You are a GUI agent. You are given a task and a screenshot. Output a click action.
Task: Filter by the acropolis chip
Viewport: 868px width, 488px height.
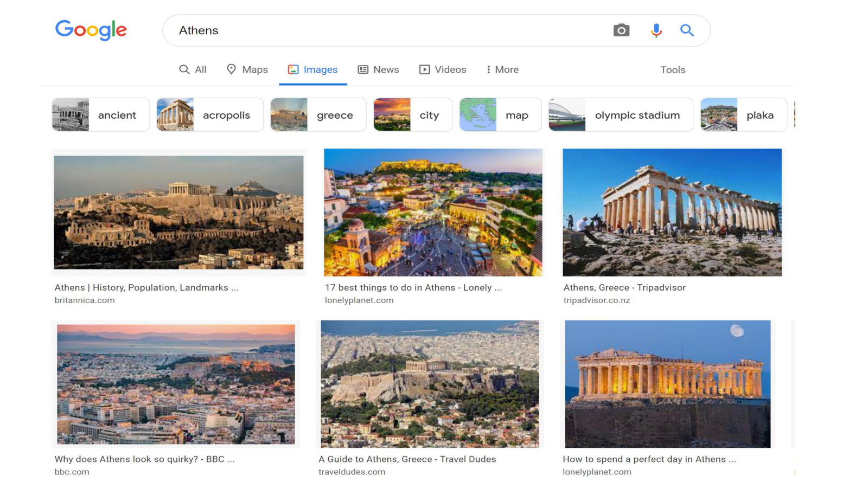[x=209, y=115]
